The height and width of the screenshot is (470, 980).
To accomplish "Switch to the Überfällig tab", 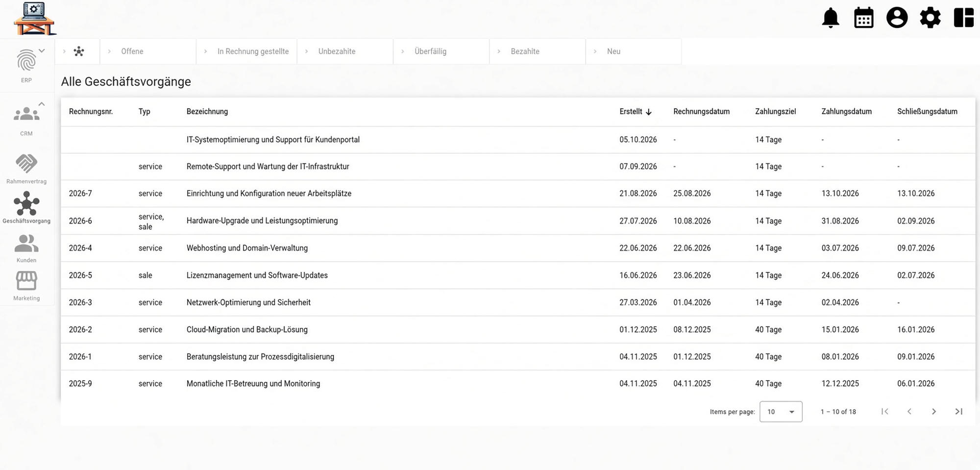I will tap(441, 51).
